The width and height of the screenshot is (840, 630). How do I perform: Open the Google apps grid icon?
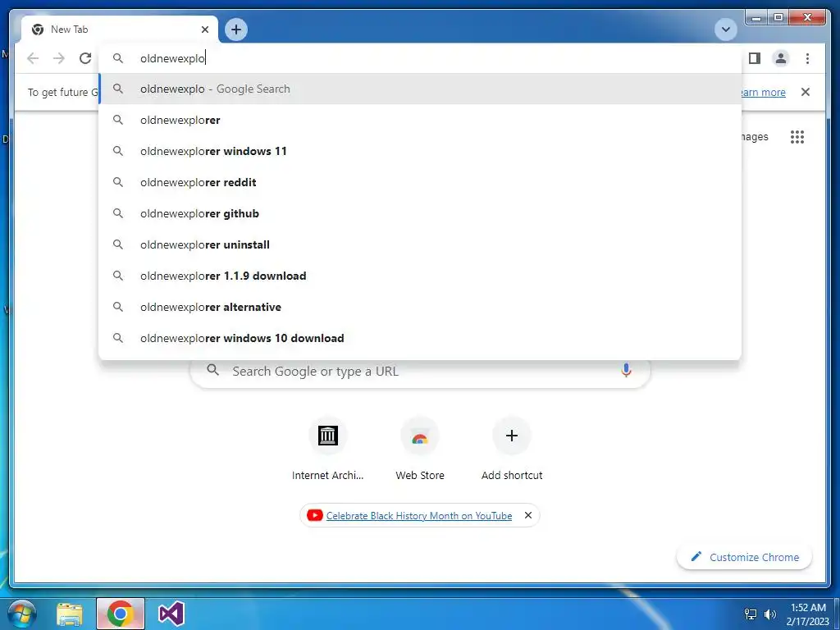tap(797, 137)
